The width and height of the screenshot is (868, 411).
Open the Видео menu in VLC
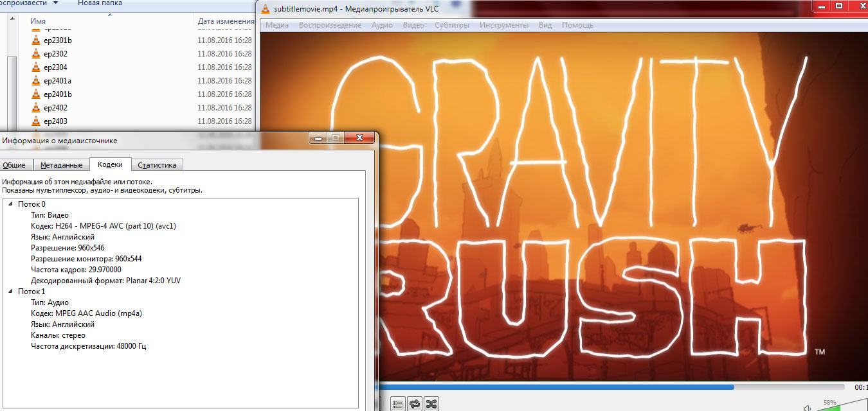tap(413, 25)
